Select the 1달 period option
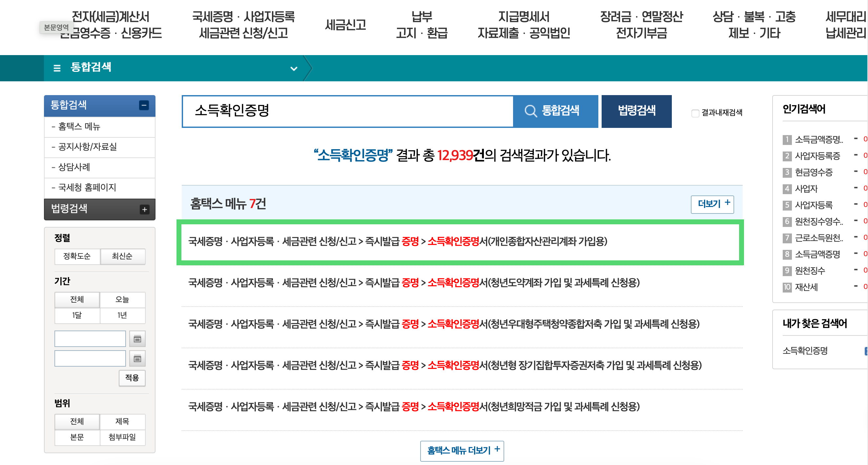868x465 pixels. point(77,315)
